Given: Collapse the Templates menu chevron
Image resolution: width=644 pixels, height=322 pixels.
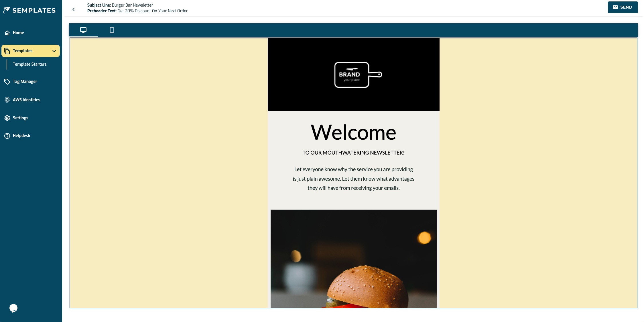Looking at the screenshot, I should [54, 51].
